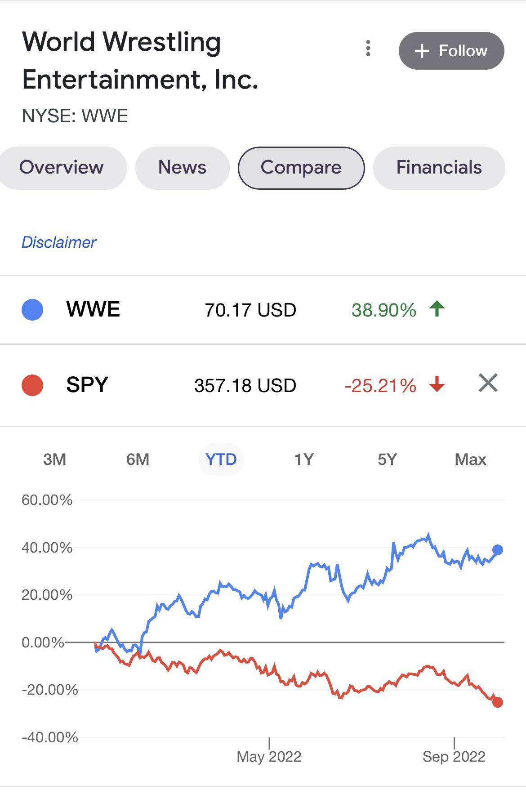Open the Disclaimer link

tap(59, 242)
